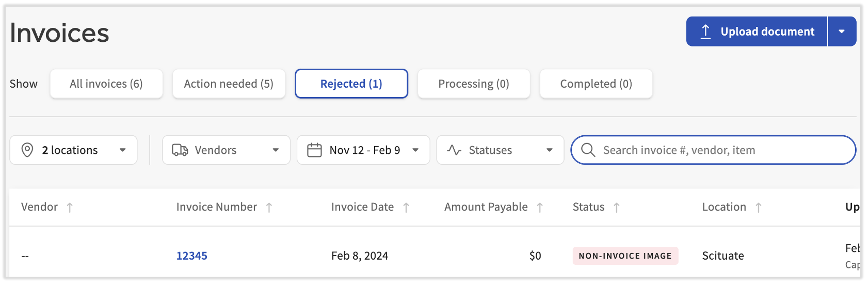This screenshot has height=286, width=868.
Task: View Completed invoices tab
Action: [596, 84]
